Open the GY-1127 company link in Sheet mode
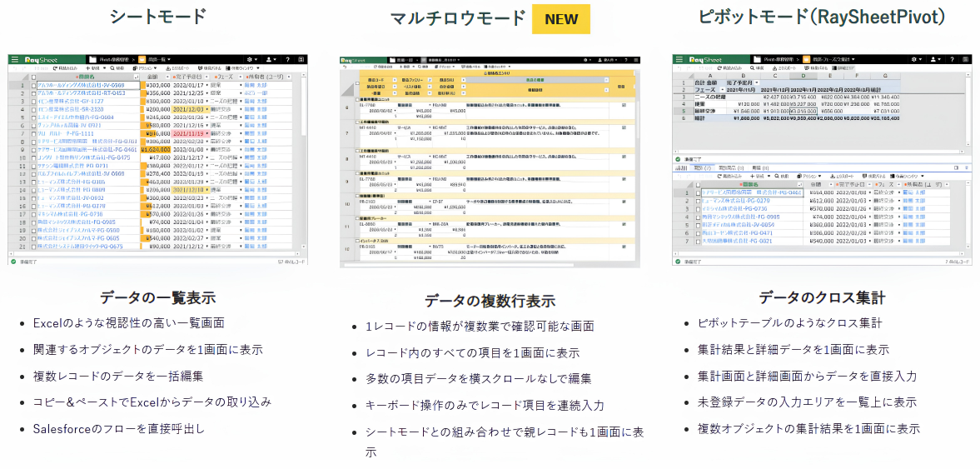 [71, 102]
